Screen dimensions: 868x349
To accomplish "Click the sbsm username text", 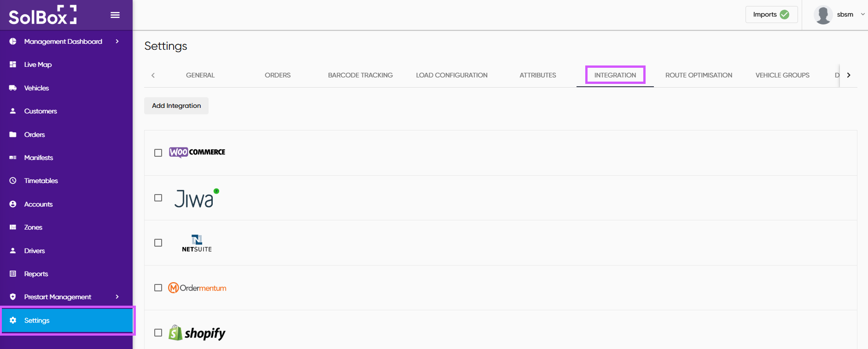I will 845,15.
